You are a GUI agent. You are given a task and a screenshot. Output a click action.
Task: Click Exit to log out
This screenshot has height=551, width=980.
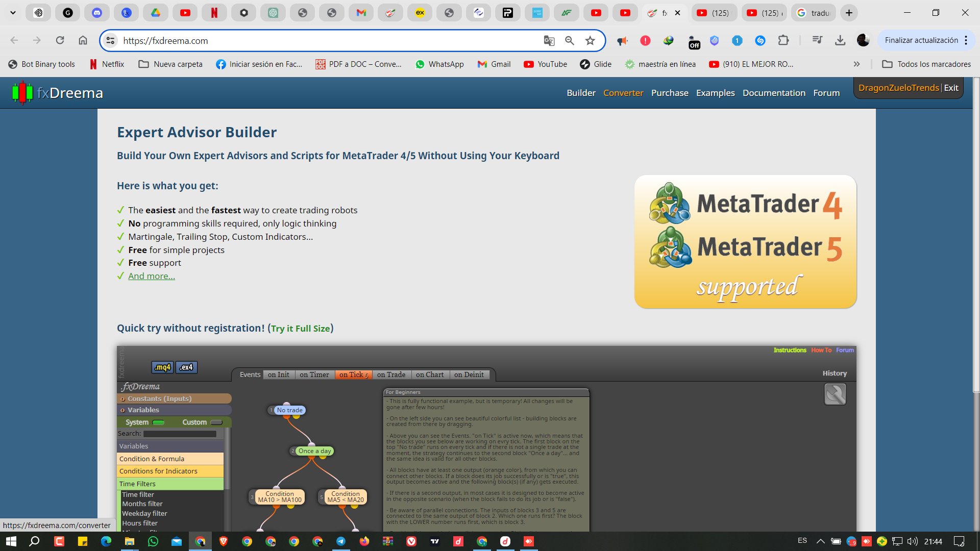[951, 88]
